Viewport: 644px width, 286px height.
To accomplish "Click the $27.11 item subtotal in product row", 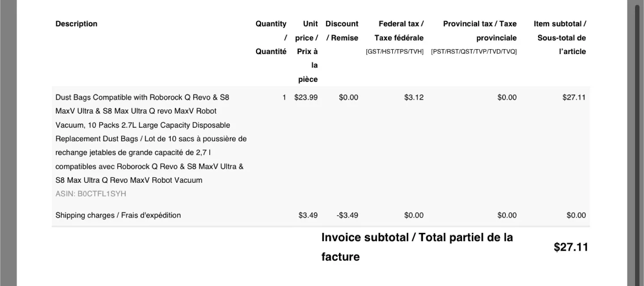I will (574, 97).
